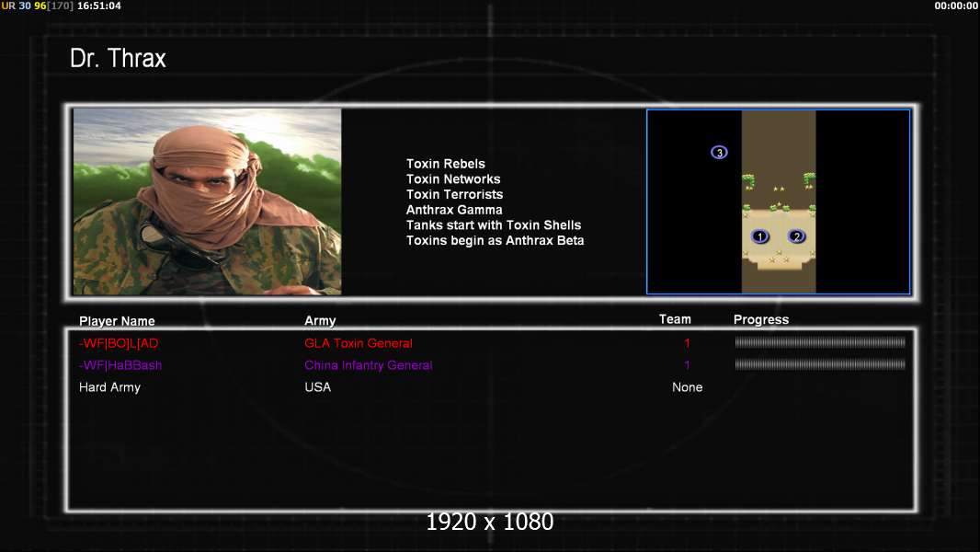Click the Toxin Rebels ability text

pyautogui.click(x=446, y=164)
